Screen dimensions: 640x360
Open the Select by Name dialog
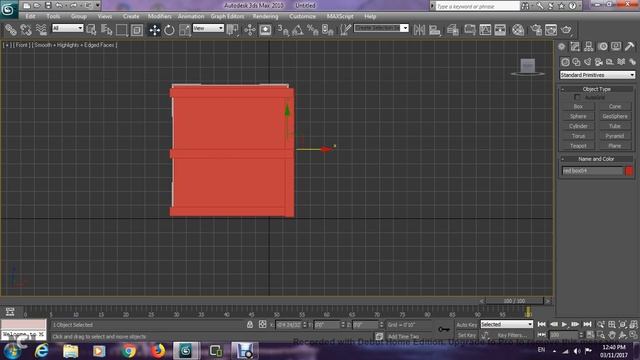(107, 30)
